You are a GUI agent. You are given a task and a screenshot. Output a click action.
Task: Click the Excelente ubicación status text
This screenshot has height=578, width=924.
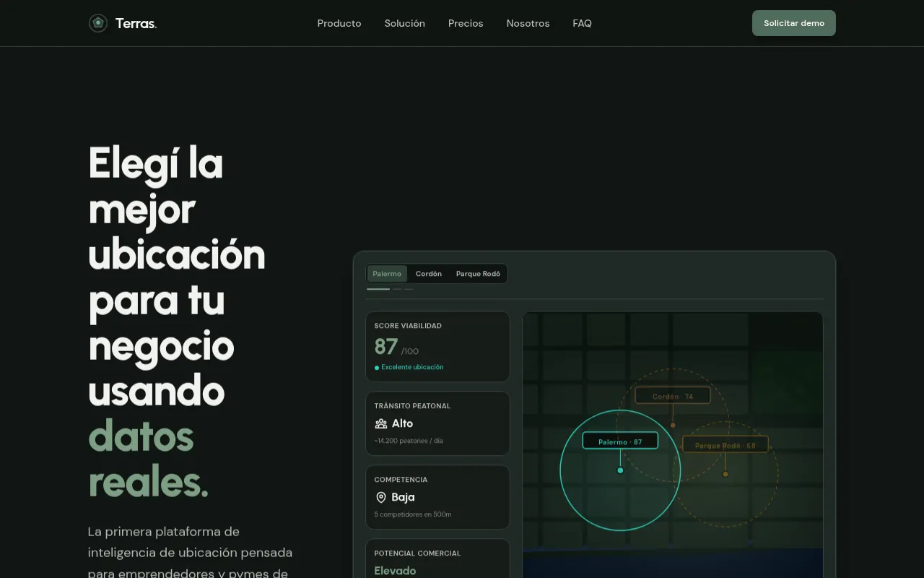(412, 367)
